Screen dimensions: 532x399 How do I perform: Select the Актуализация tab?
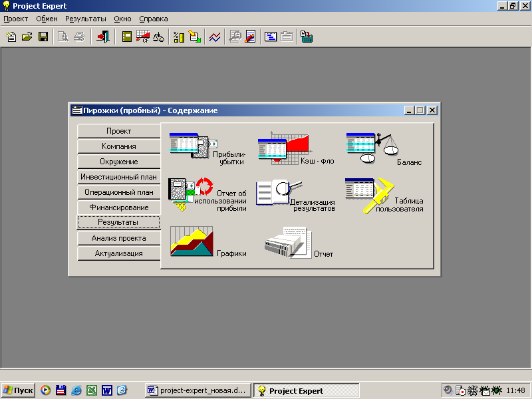coord(119,253)
